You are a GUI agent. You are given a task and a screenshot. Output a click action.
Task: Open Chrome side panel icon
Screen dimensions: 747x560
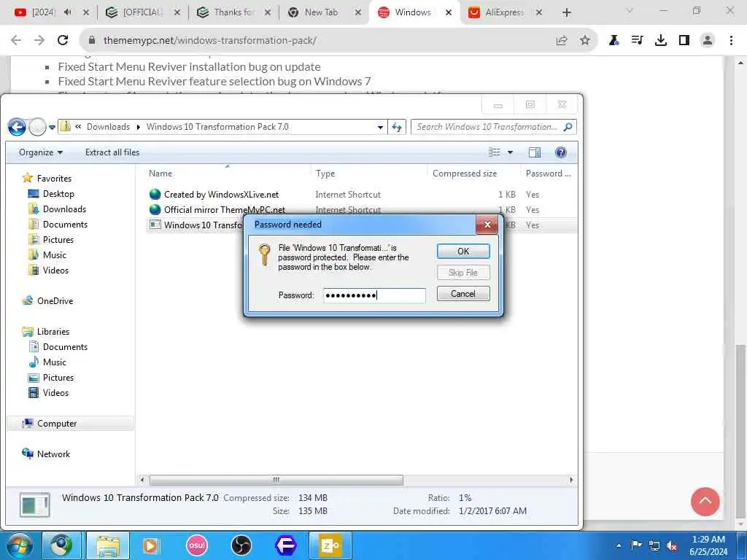(x=684, y=41)
